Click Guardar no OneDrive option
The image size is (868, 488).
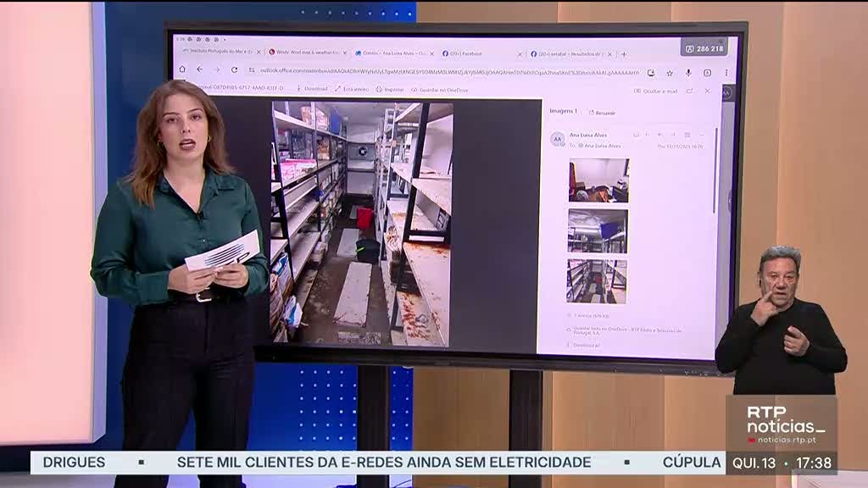click(442, 89)
